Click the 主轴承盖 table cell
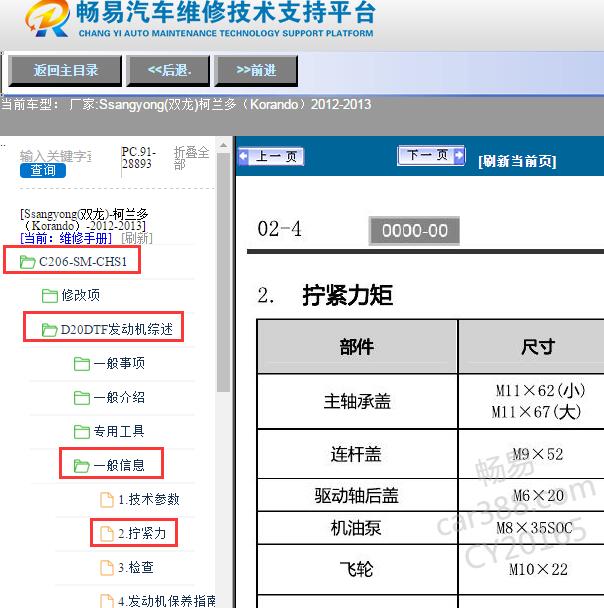 pyautogui.click(x=357, y=401)
